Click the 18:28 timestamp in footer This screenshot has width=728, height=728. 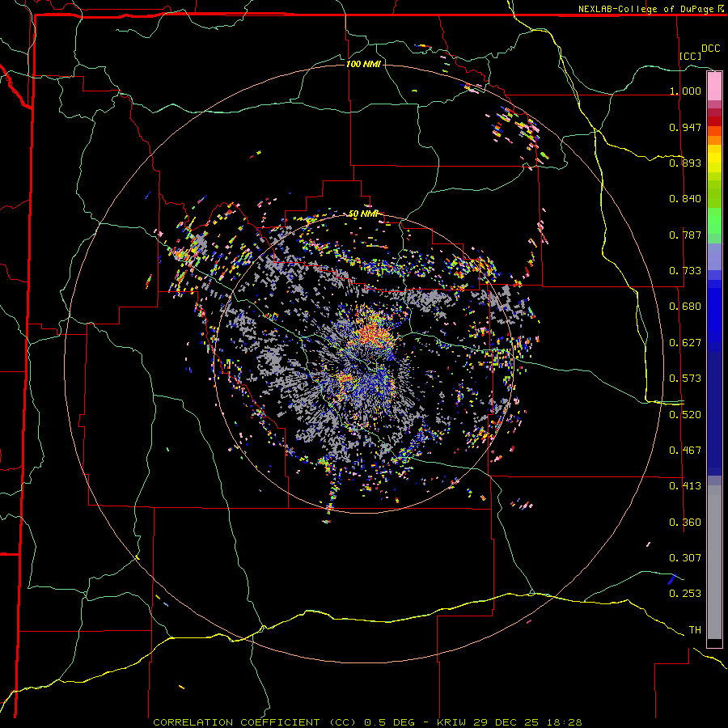[x=564, y=722]
